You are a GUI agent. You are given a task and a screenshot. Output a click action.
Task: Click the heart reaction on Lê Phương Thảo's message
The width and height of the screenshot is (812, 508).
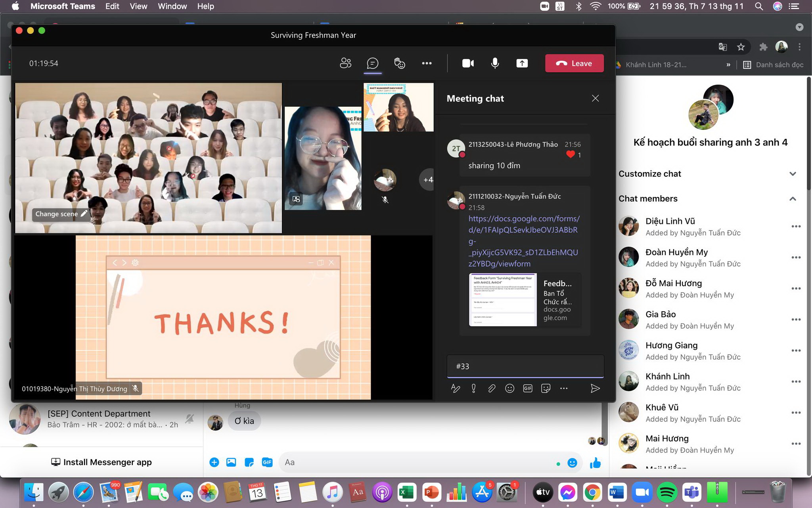click(570, 155)
